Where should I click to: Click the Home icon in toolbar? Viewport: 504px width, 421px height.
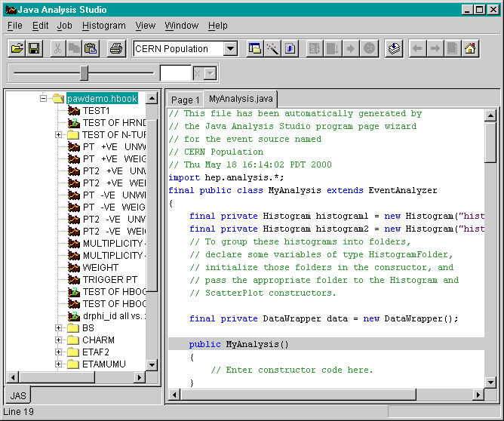coord(470,49)
